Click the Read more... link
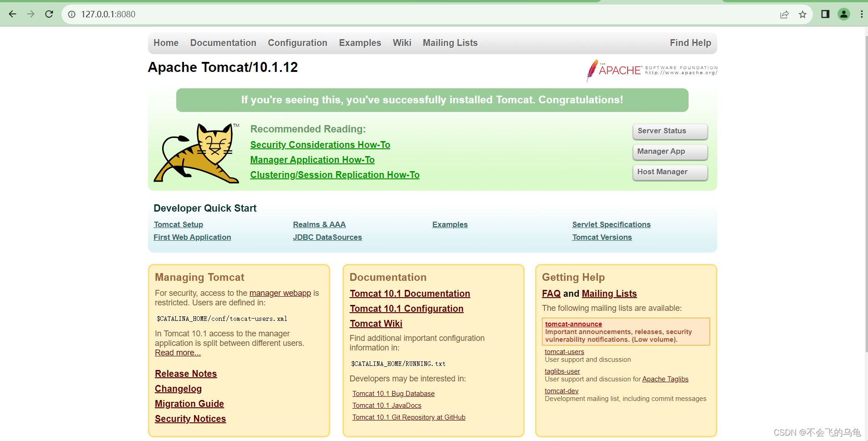This screenshot has width=868, height=441. pos(178,353)
